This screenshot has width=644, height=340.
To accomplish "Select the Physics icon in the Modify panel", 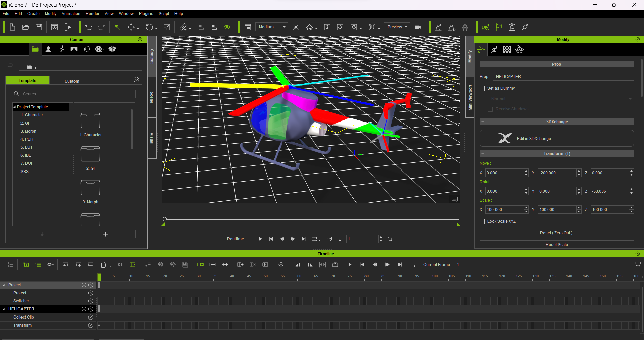I will point(519,49).
